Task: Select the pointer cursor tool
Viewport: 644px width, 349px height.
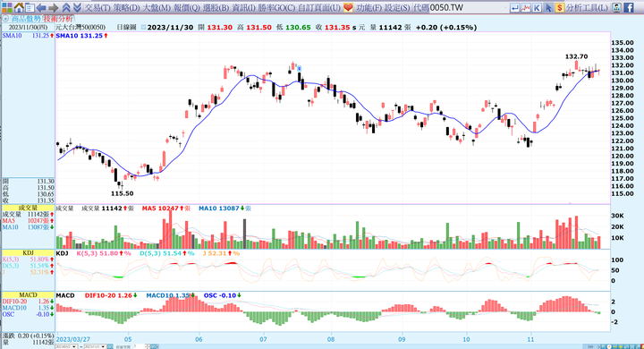Action: (548, 7)
